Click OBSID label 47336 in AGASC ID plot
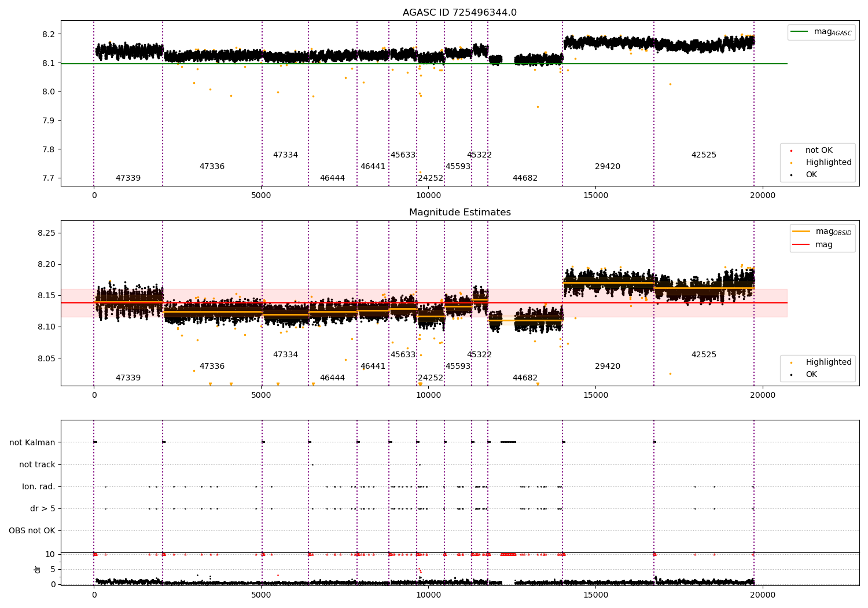 212,167
